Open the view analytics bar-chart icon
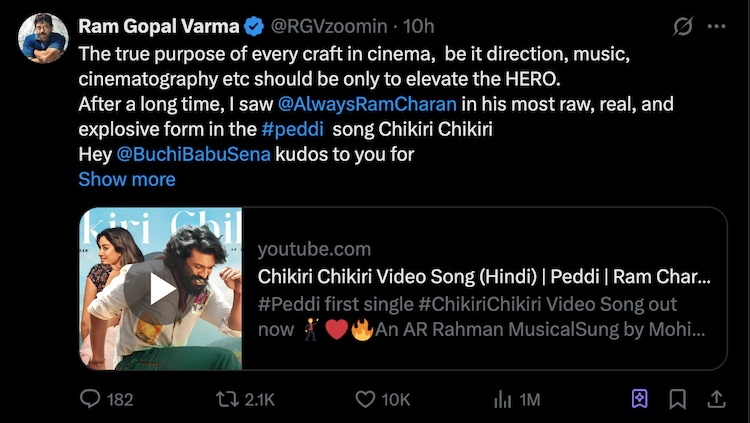 [x=503, y=399]
